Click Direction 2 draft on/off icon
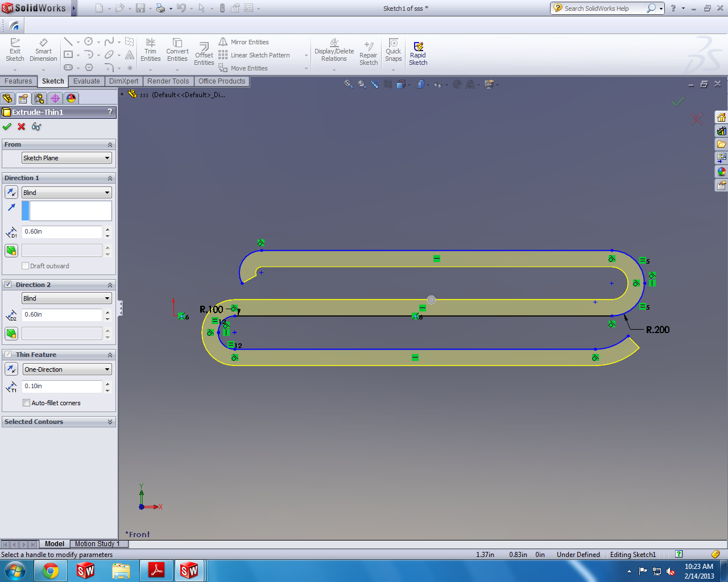The image size is (728, 582). [11, 334]
